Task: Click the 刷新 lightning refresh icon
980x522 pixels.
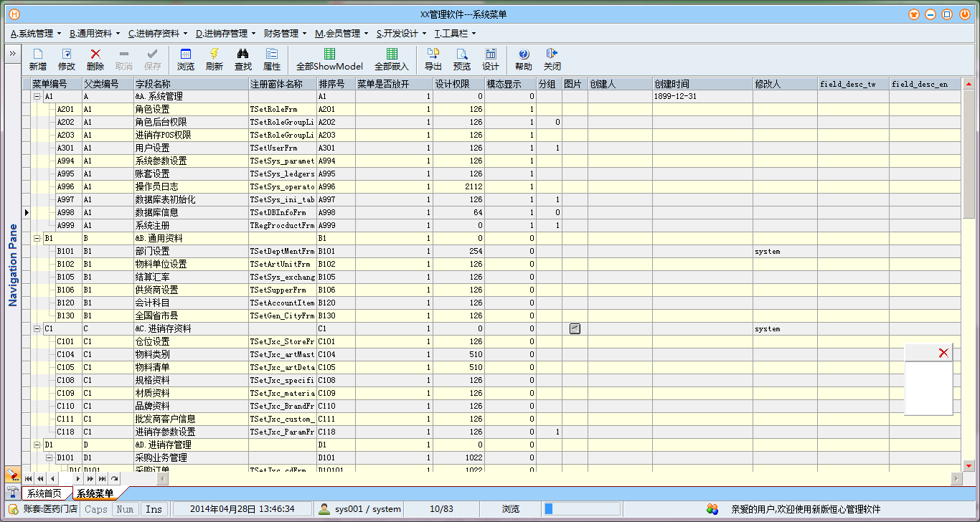Action: [215, 59]
